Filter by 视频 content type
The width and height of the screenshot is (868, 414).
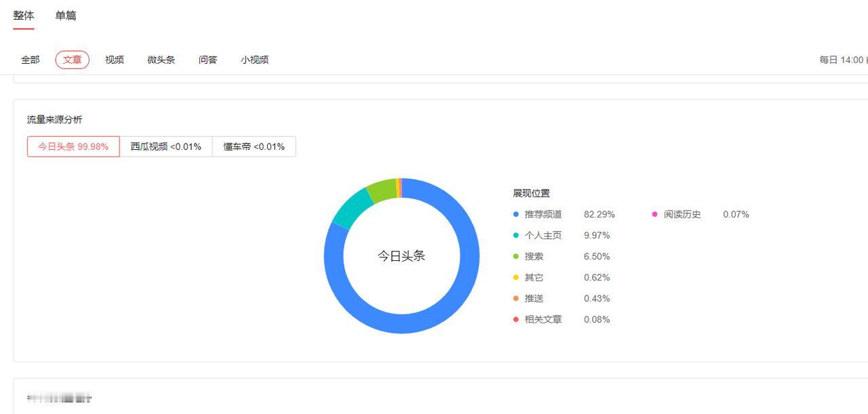115,60
